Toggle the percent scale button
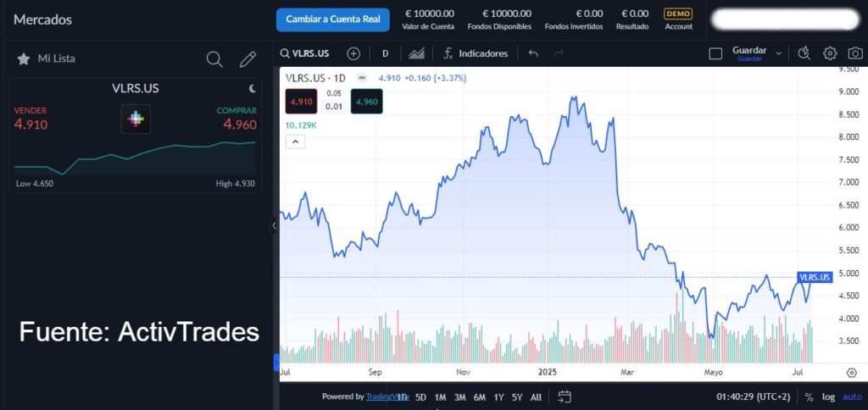This screenshot has height=410, width=868. (x=809, y=396)
